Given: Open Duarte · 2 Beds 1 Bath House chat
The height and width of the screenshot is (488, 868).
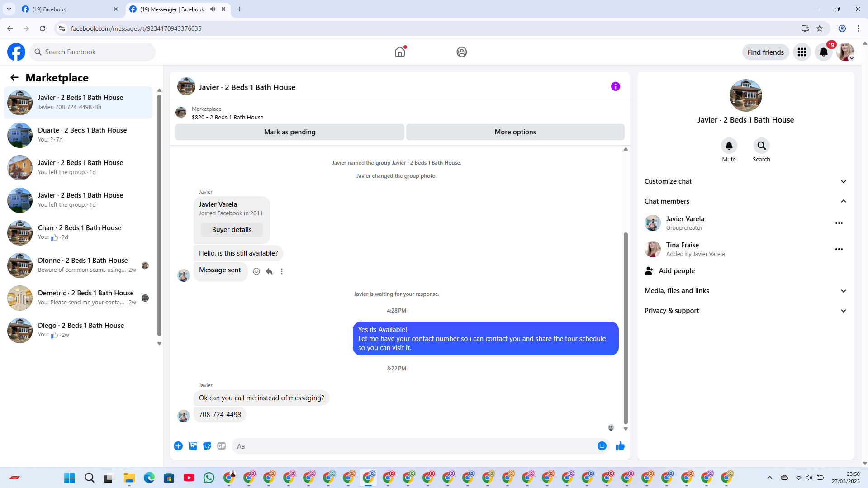Looking at the screenshot, I should tap(78, 135).
